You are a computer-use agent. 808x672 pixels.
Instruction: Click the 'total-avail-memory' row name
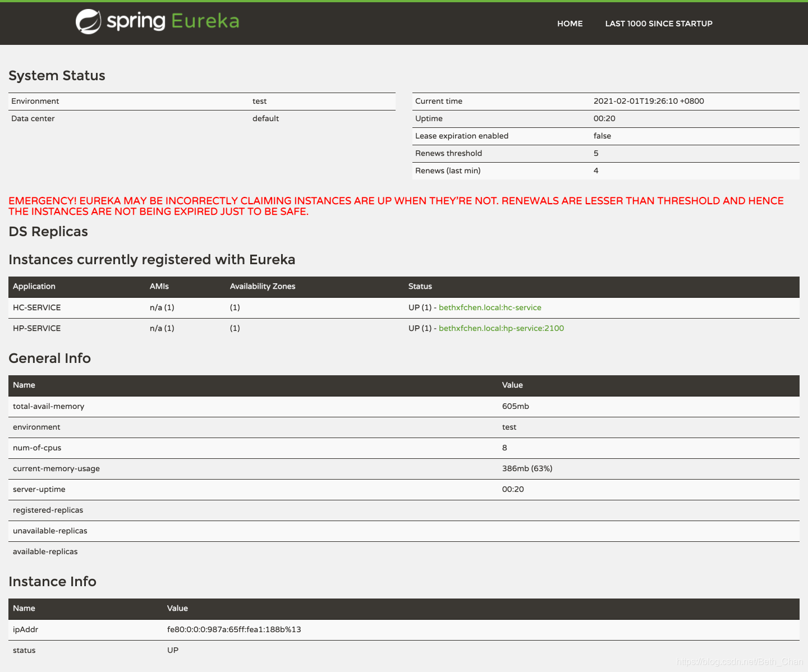pyautogui.click(x=48, y=406)
